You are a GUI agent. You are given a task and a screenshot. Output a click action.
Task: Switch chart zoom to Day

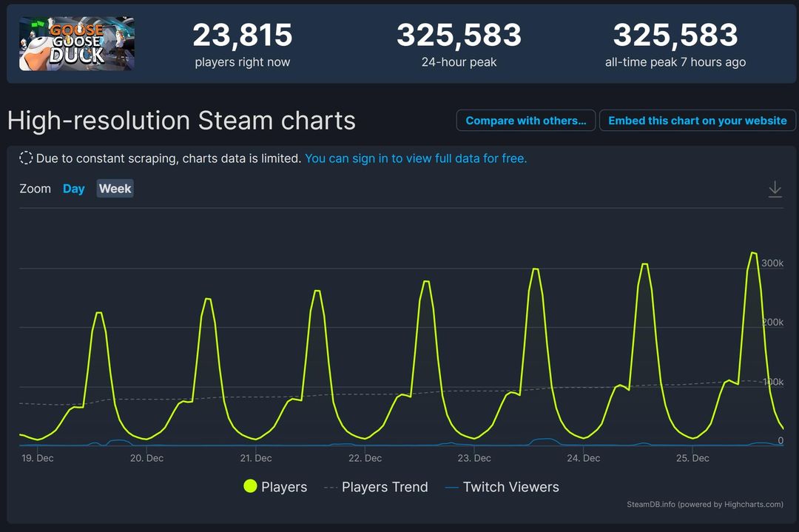(x=74, y=189)
